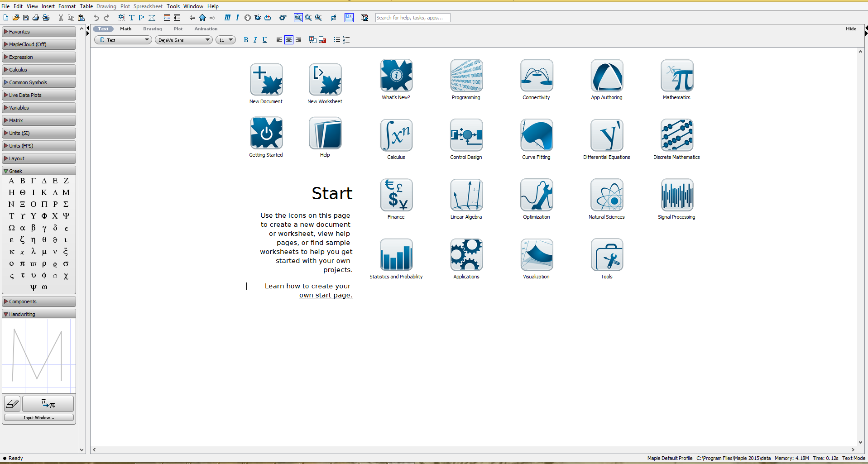868x464 pixels.
Task: Toggle Bold formatting button
Action: 246,40
